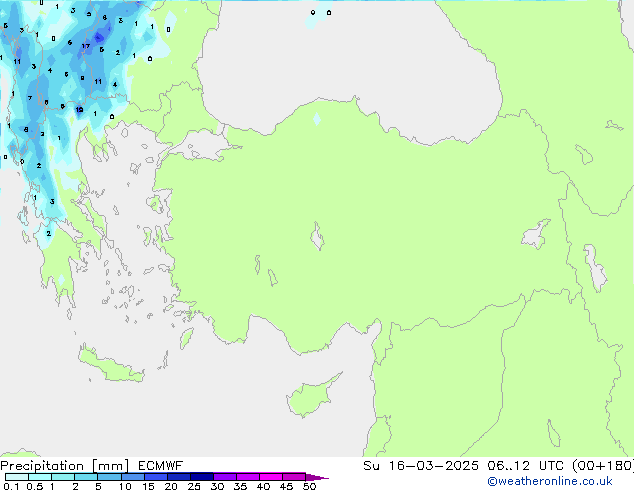Pick the 40–45 mm magenta legend box

271,477
